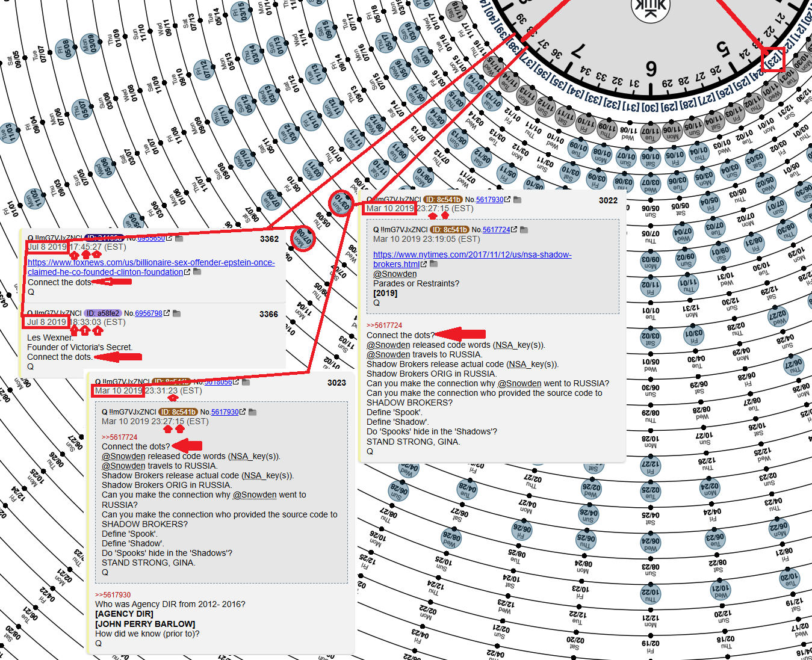This screenshot has height=660, width=812.
Task: Click the red-boxed [23] clock minute marker
Action: 772,60
